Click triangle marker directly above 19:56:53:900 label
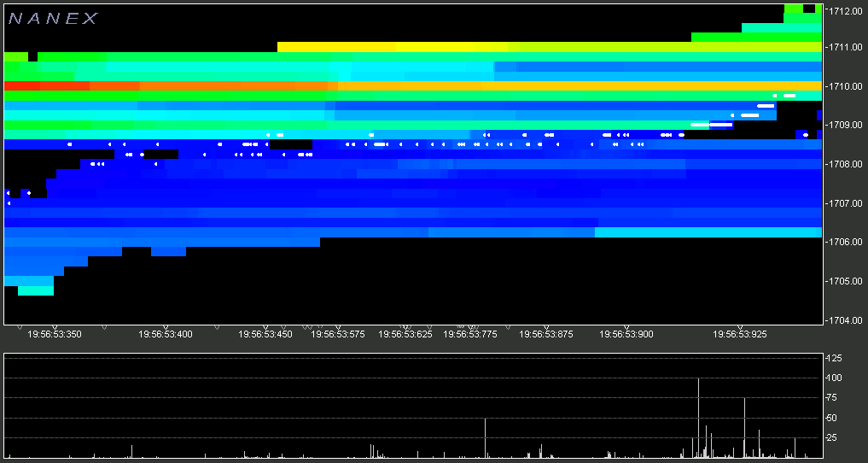The height and width of the screenshot is (463, 868). [x=626, y=327]
